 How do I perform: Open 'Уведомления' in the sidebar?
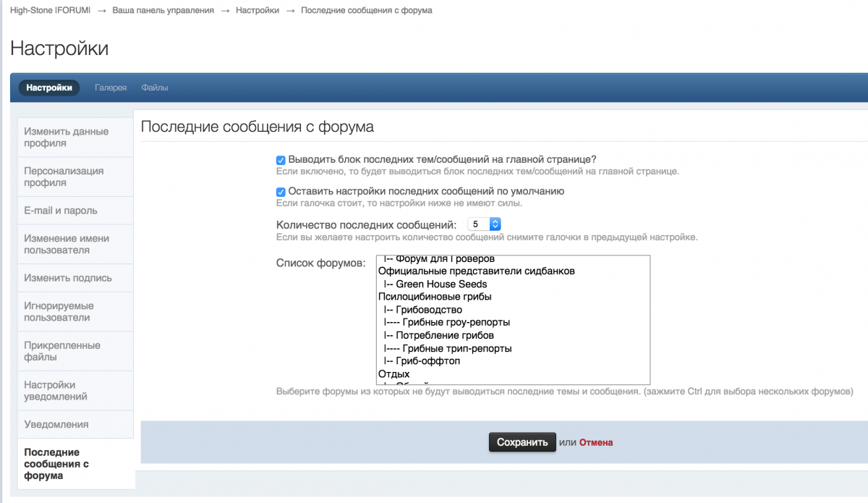click(75, 424)
